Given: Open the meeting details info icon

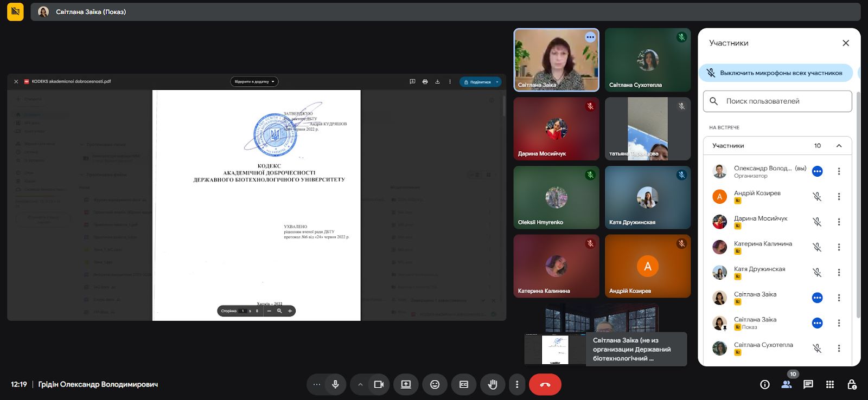Looking at the screenshot, I should [765, 384].
